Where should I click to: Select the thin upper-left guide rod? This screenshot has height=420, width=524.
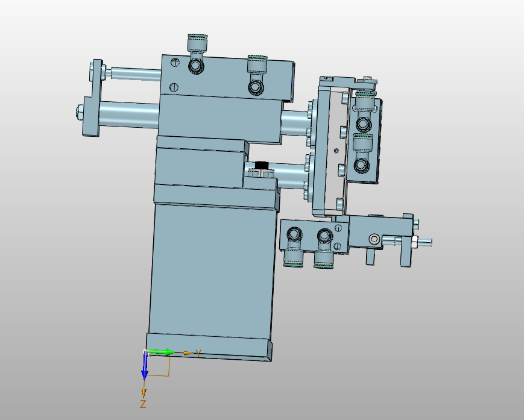pyautogui.click(x=135, y=74)
